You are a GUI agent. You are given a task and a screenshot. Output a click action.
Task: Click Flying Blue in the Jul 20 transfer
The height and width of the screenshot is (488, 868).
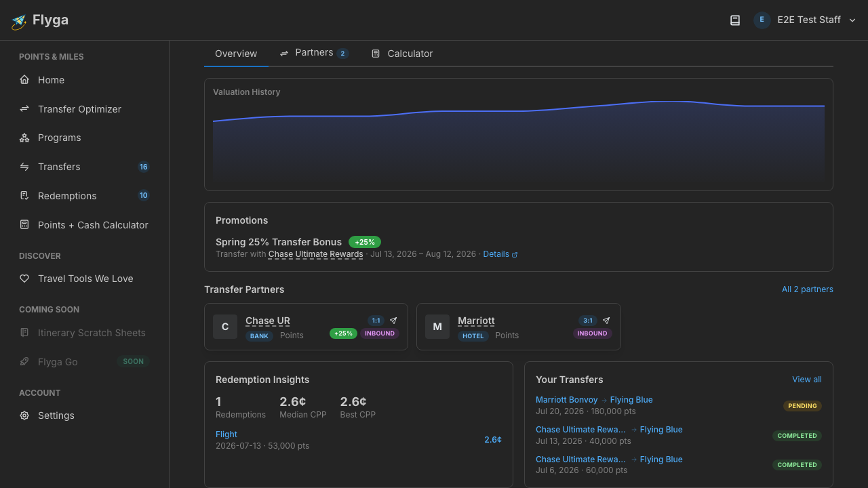pos(631,400)
